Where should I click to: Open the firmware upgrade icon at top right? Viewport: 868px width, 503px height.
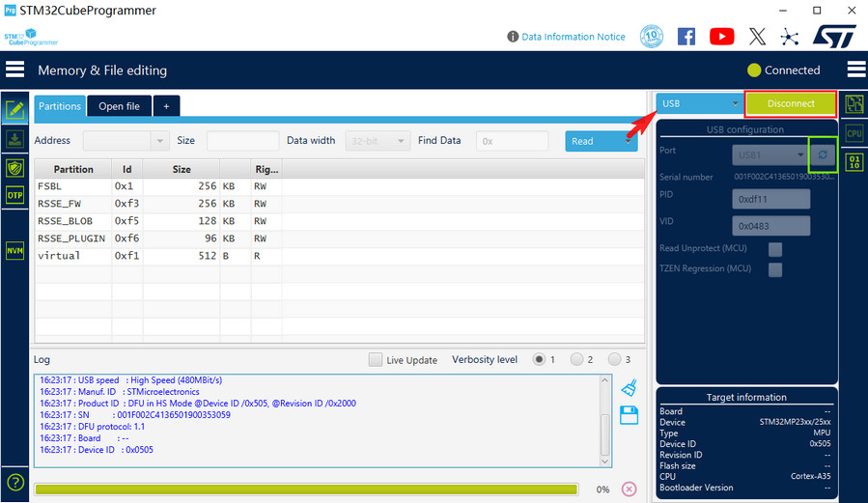(x=854, y=104)
